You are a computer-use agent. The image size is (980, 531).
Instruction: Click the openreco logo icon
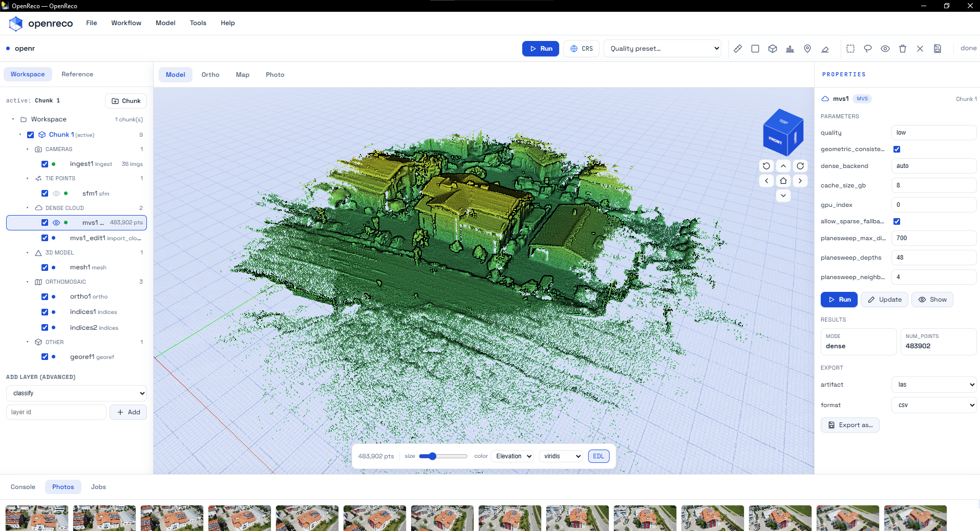pyautogui.click(x=16, y=24)
